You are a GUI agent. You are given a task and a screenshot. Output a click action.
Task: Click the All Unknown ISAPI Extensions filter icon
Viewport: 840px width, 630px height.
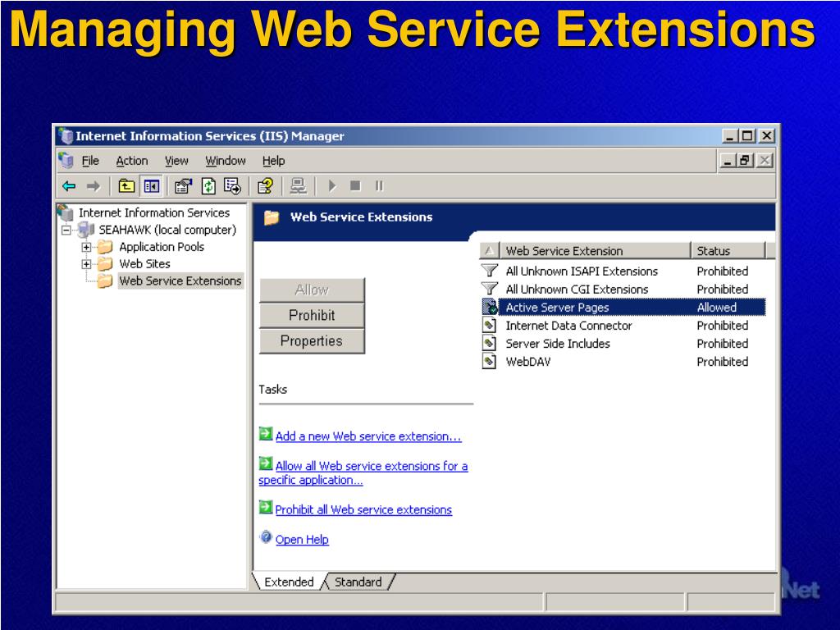click(489, 271)
